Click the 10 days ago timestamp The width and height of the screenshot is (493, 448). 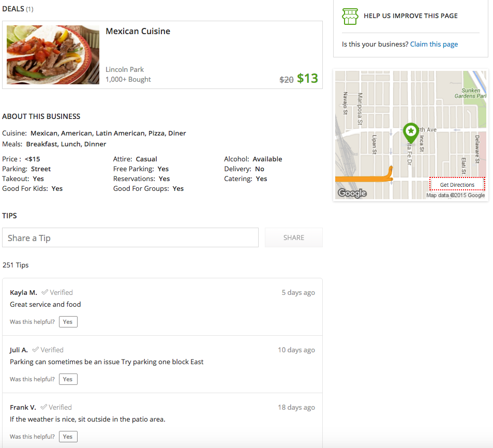click(296, 350)
